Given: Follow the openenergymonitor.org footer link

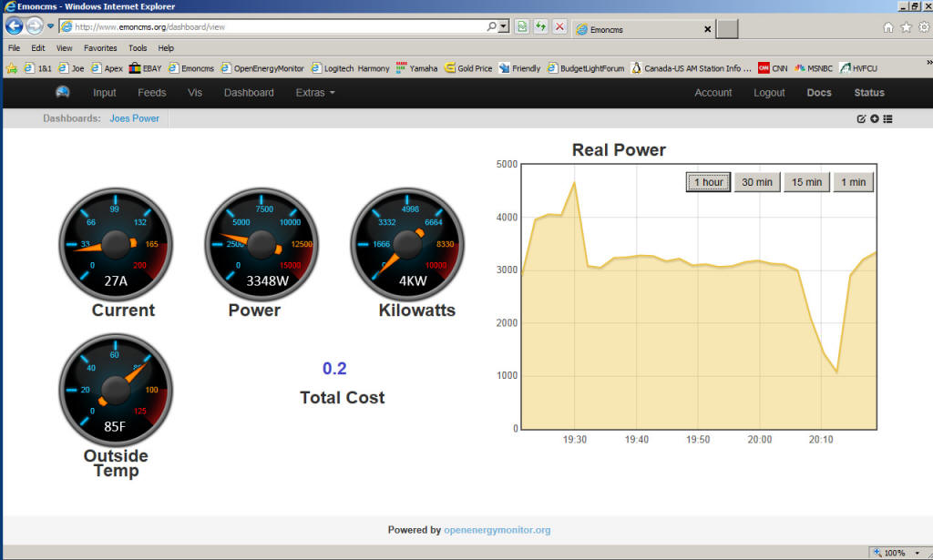Looking at the screenshot, I should (497, 530).
